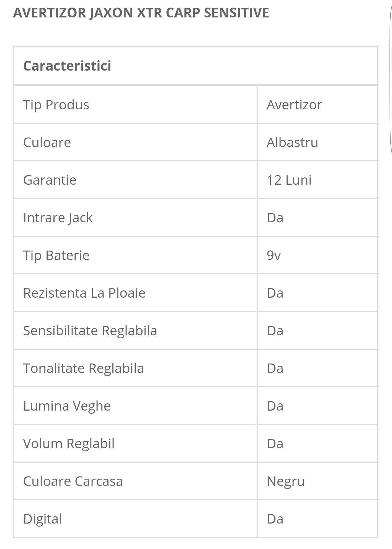Click the Tonalitate Reglabila label
Image resolution: width=392 pixels, height=549 pixels.
tap(83, 368)
